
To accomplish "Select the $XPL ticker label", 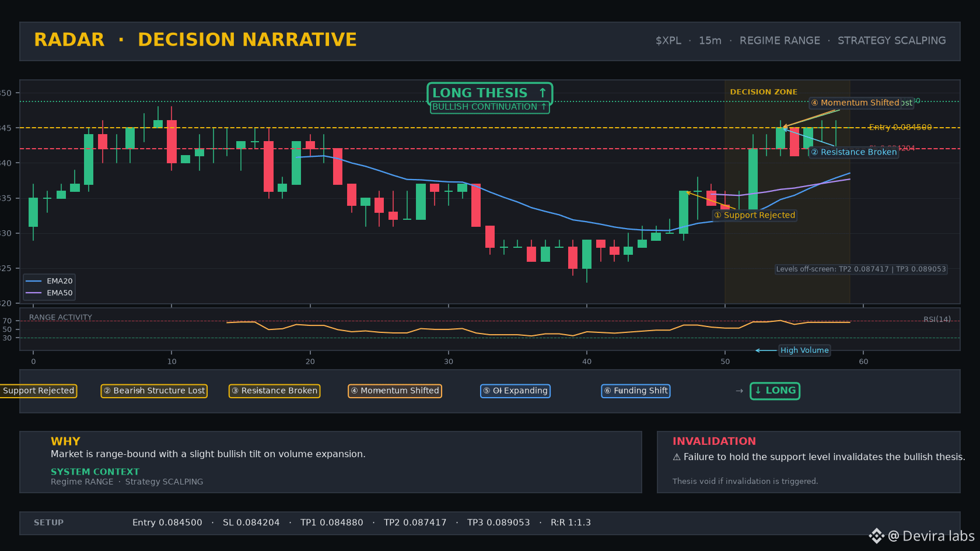I will [668, 40].
